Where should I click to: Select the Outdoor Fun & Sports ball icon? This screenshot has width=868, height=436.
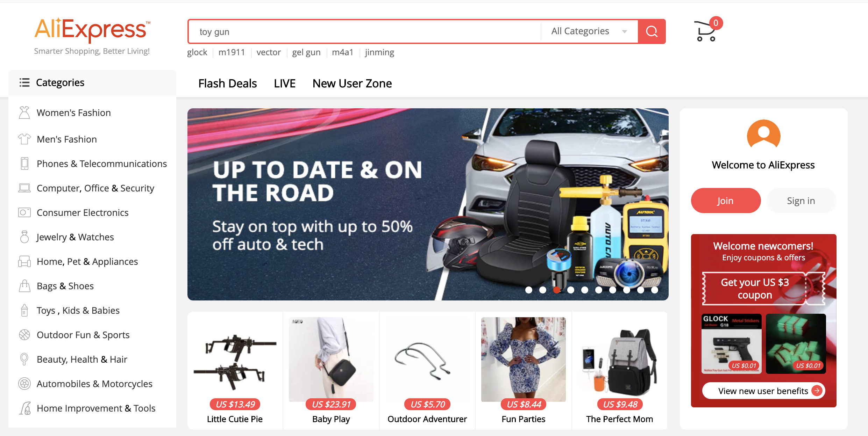coord(24,335)
